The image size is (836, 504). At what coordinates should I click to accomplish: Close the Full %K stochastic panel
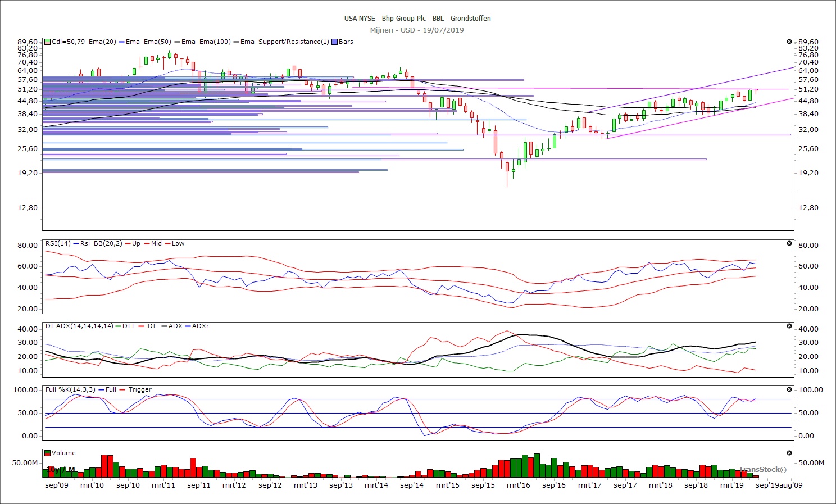(x=789, y=389)
